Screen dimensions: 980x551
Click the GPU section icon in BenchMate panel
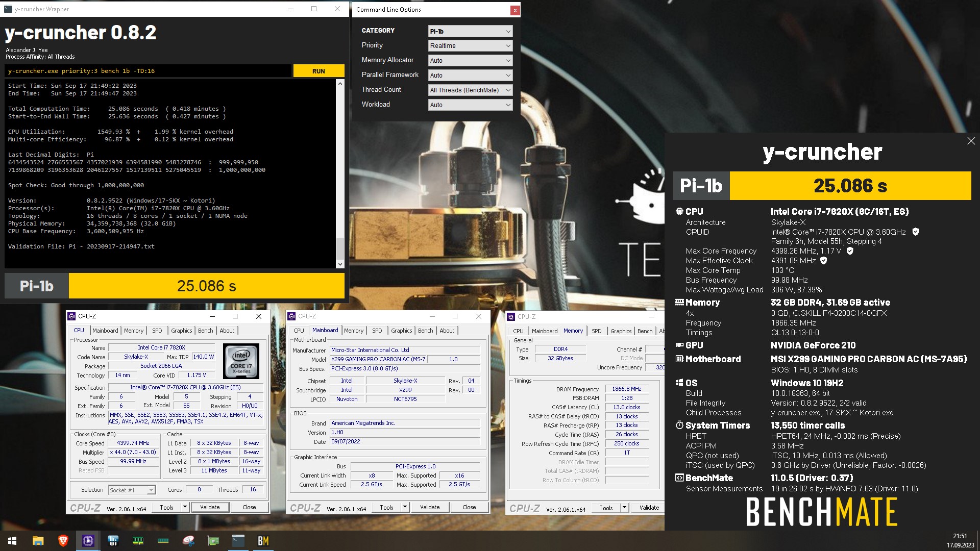[679, 345]
